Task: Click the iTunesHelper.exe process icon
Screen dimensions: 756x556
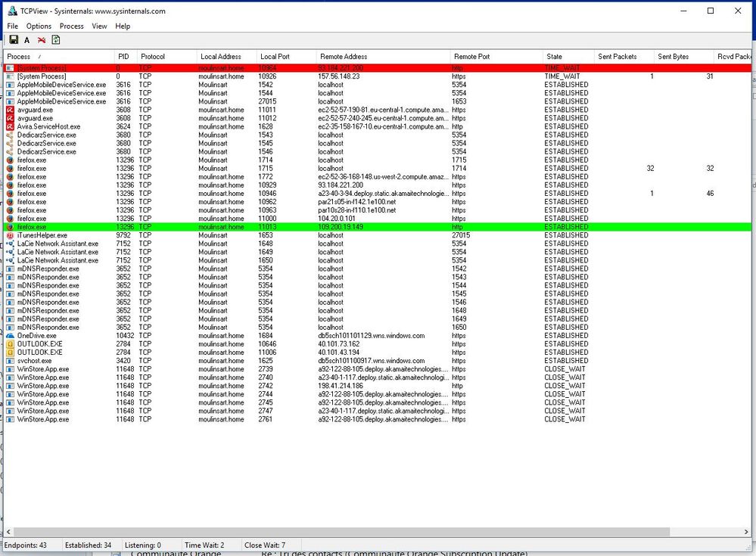Action: pos(10,235)
